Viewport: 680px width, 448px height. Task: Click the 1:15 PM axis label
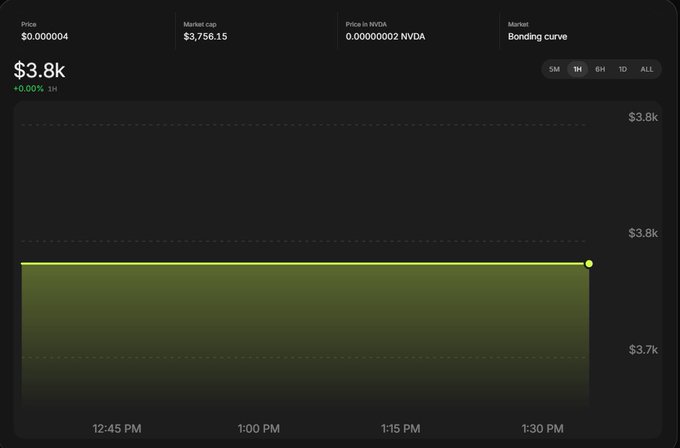point(400,428)
